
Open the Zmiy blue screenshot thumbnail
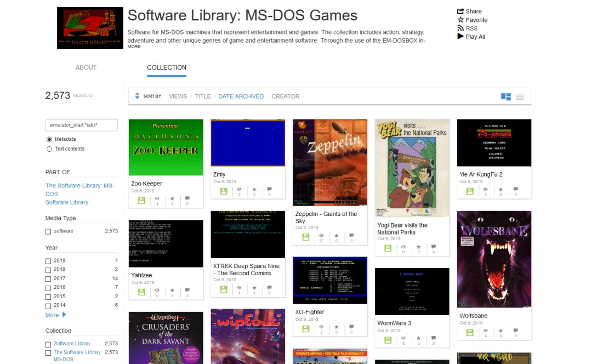click(248, 143)
